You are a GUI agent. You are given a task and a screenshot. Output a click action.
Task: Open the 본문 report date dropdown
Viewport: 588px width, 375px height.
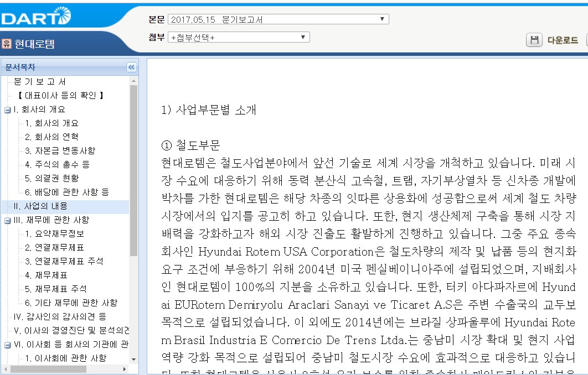(x=278, y=19)
